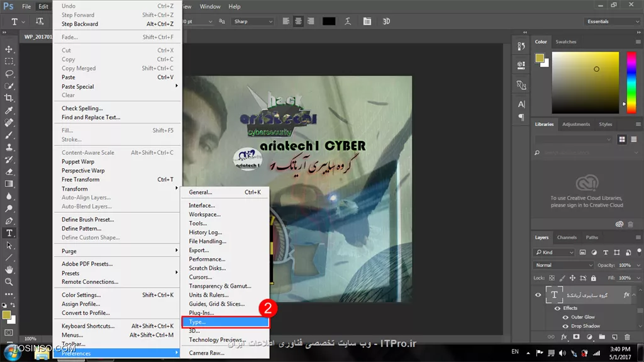Select the Quick Selection tool
Viewport: 644px width, 362px height.
9,86
